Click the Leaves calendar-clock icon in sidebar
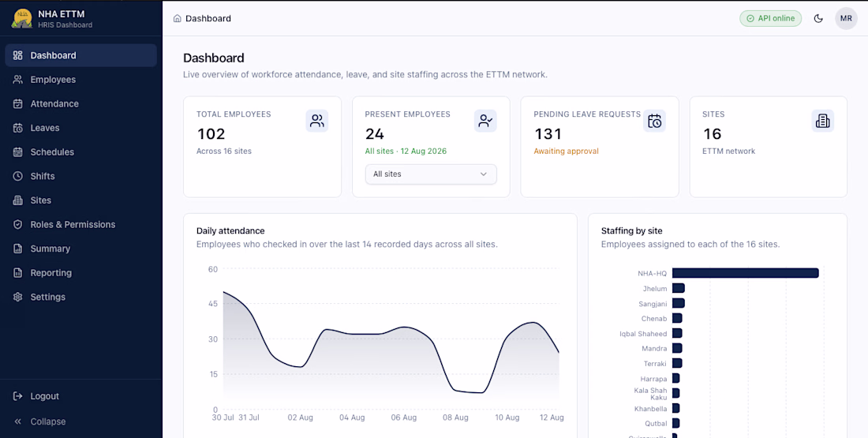Viewport: 868px width, 438px height. (x=17, y=128)
